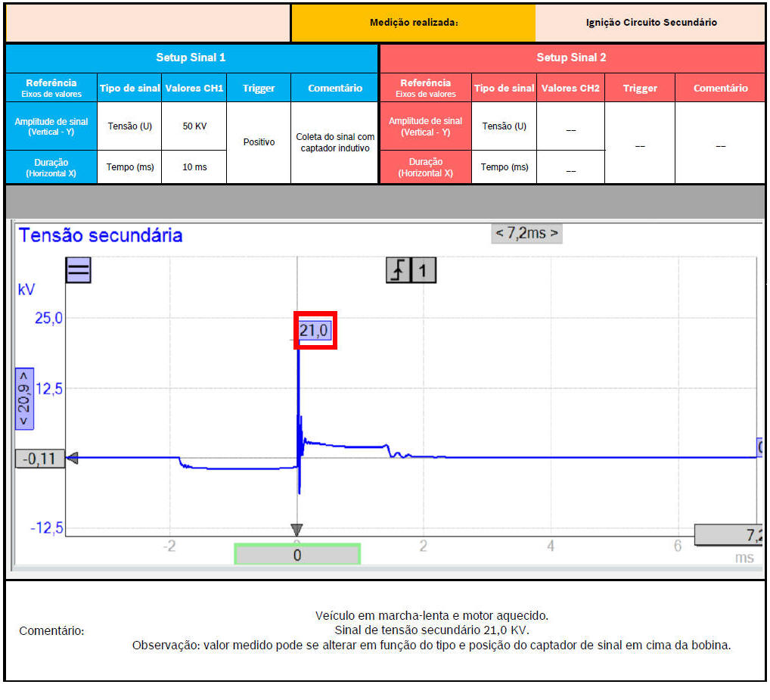Click the green-bordered 0 time position field
This screenshot has height=700, width=770.
point(297,555)
